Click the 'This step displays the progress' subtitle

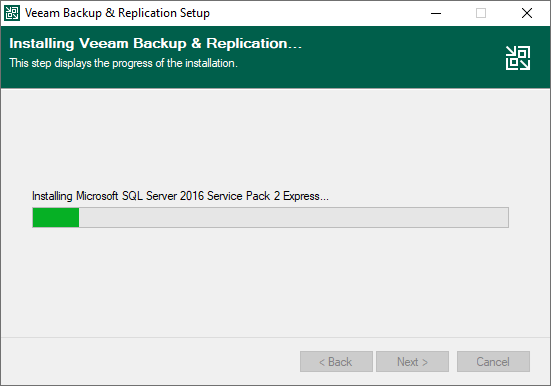123,63
